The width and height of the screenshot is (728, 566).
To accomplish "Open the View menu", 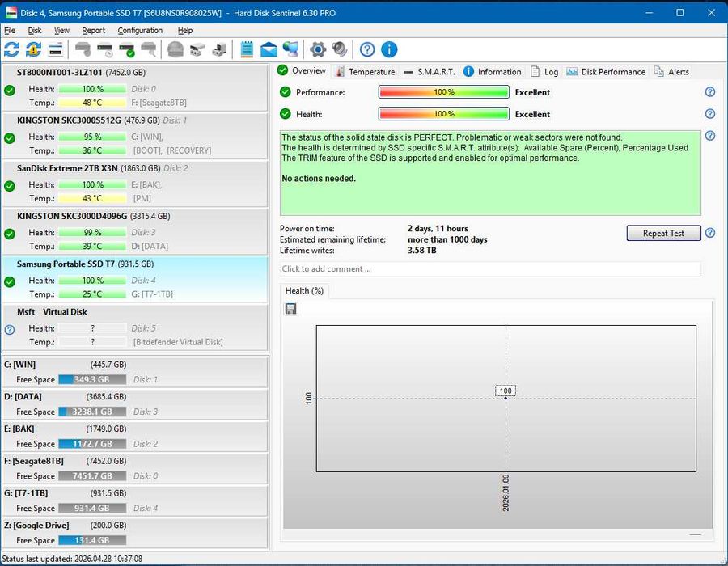I will (61, 30).
